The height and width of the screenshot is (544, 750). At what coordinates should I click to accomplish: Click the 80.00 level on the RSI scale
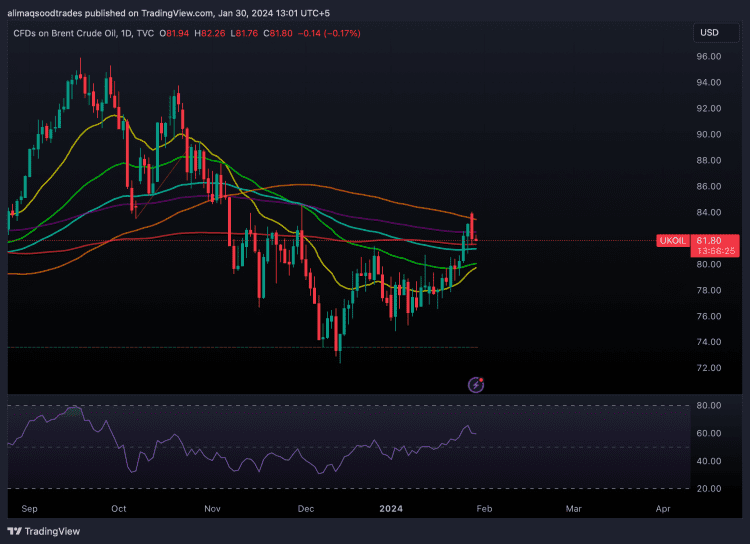(x=709, y=406)
